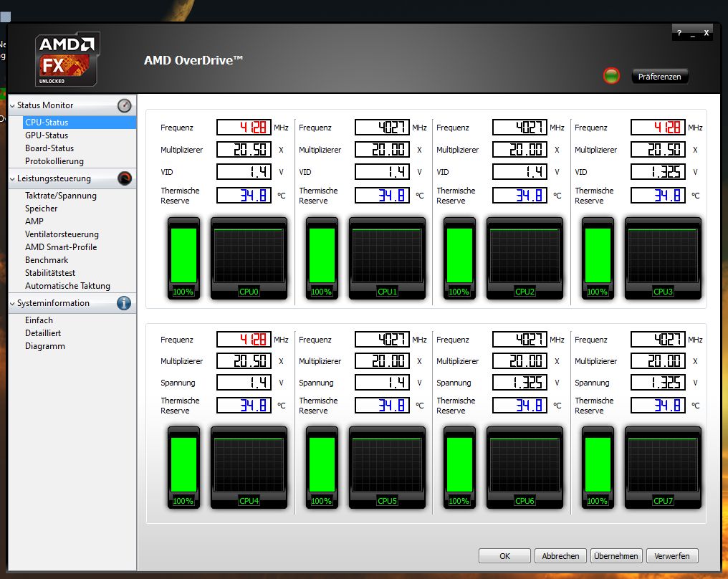The height and width of the screenshot is (579, 728).
Task: Click the AMD FX Unlocked logo
Action: [x=67, y=59]
